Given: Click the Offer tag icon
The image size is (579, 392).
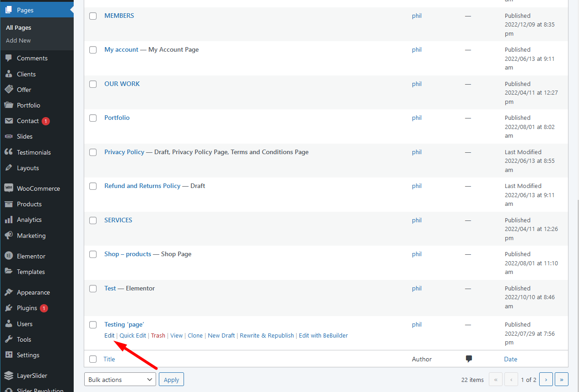Looking at the screenshot, I should click(x=9, y=90).
